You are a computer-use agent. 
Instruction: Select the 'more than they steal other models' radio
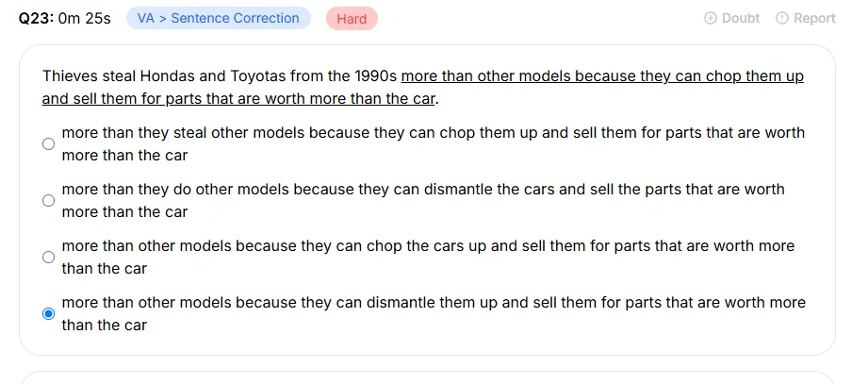pyautogui.click(x=49, y=144)
